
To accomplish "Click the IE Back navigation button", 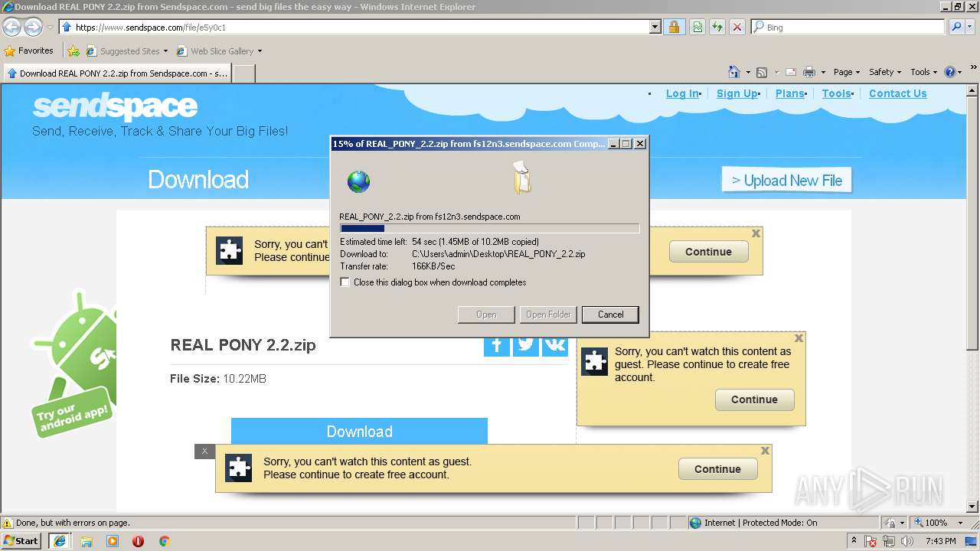I will (11, 28).
